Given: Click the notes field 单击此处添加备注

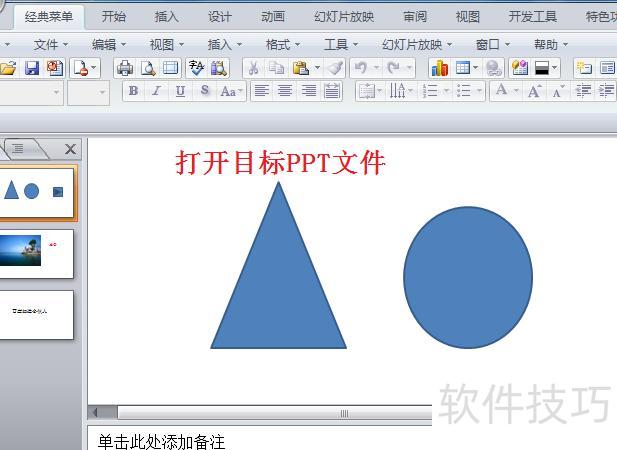Looking at the screenshot, I should pyautogui.click(x=161, y=441).
